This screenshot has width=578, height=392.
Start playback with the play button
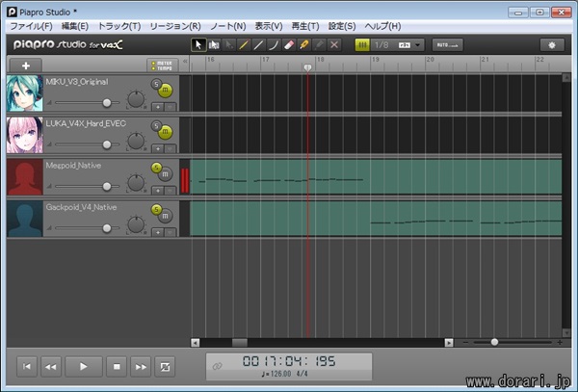pyautogui.click(x=84, y=367)
